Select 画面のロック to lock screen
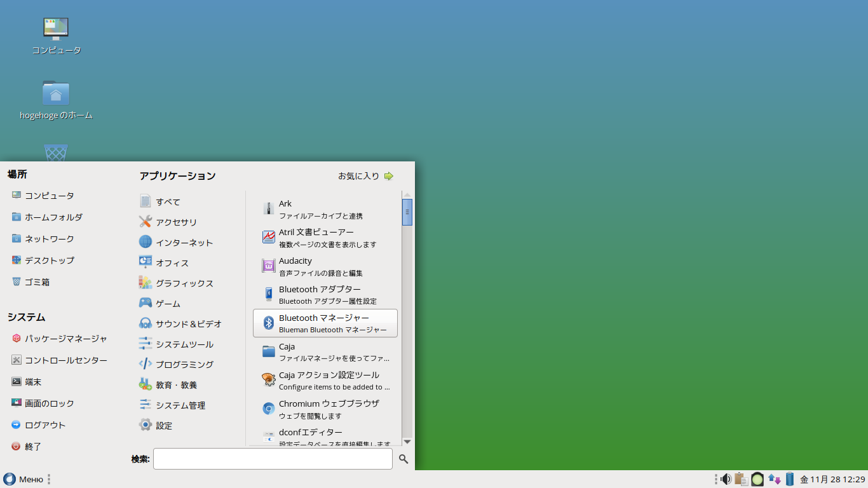Image resolution: width=868 pixels, height=488 pixels. coord(43,403)
